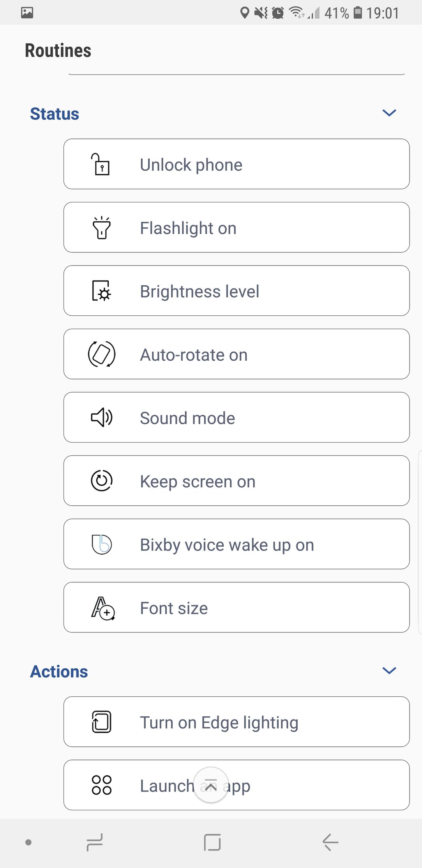Choose the Sound mode option
The width and height of the screenshot is (422, 868).
pyautogui.click(x=236, y=418)
